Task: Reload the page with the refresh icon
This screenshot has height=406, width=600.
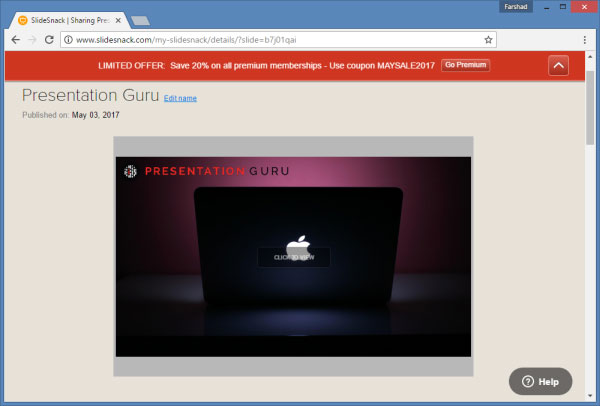Action: tap(49, 39)
